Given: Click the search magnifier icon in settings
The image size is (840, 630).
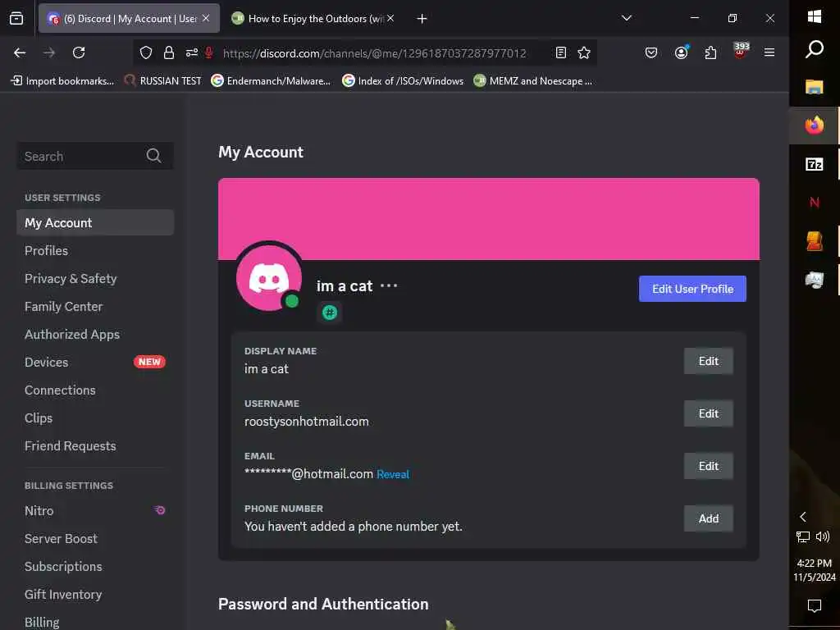Looking at the screenshot, I should click(153, 156).
